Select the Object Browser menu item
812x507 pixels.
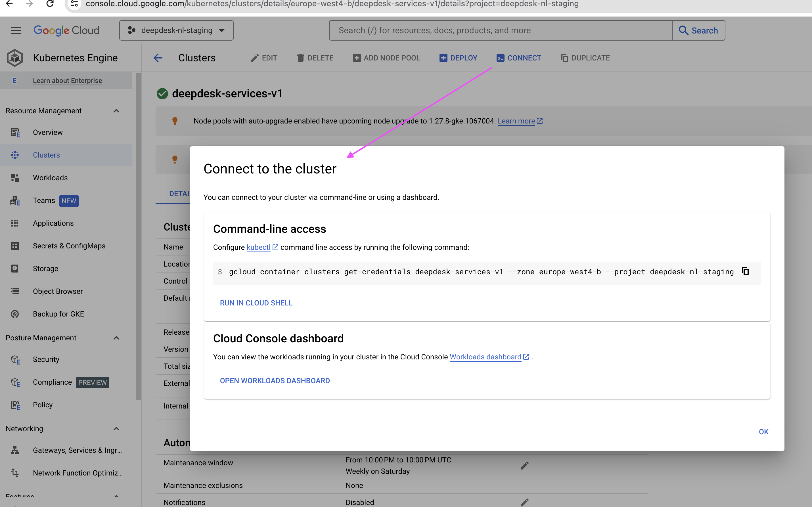pos(58,291)
